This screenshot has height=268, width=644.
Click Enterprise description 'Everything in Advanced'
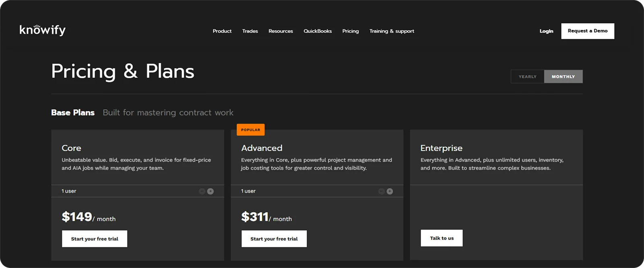pyautogui.click(x=492, y=164)
